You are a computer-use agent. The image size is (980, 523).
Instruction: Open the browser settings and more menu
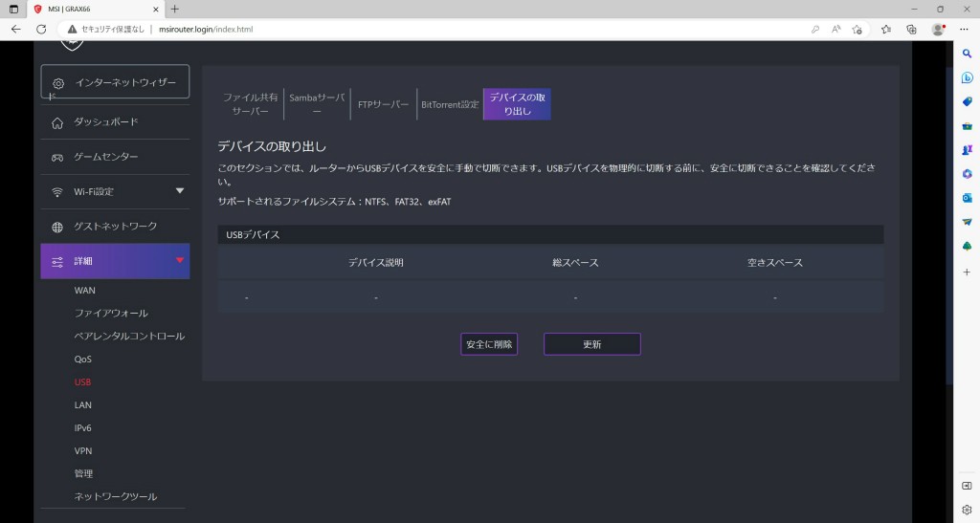pos(964,30)
